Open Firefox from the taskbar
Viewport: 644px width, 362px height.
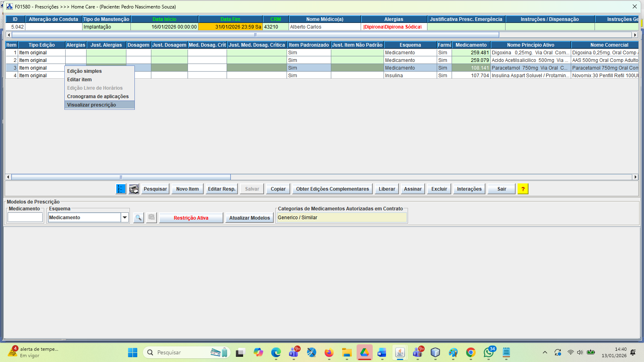coord(329,353)
